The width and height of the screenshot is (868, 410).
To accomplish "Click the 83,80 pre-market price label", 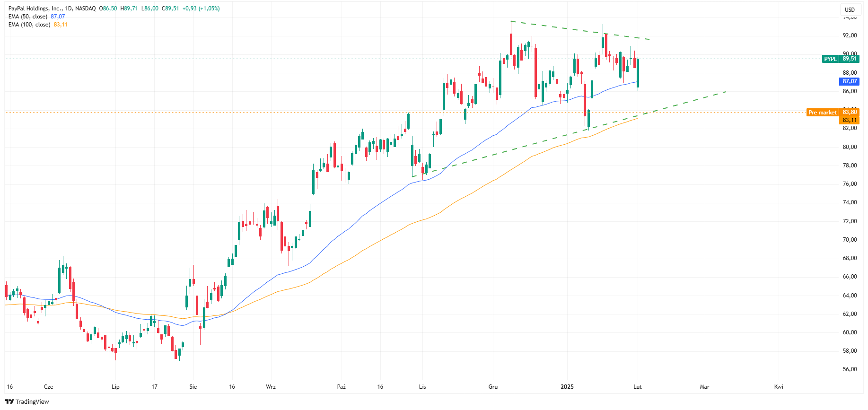I will pos(850,112).
